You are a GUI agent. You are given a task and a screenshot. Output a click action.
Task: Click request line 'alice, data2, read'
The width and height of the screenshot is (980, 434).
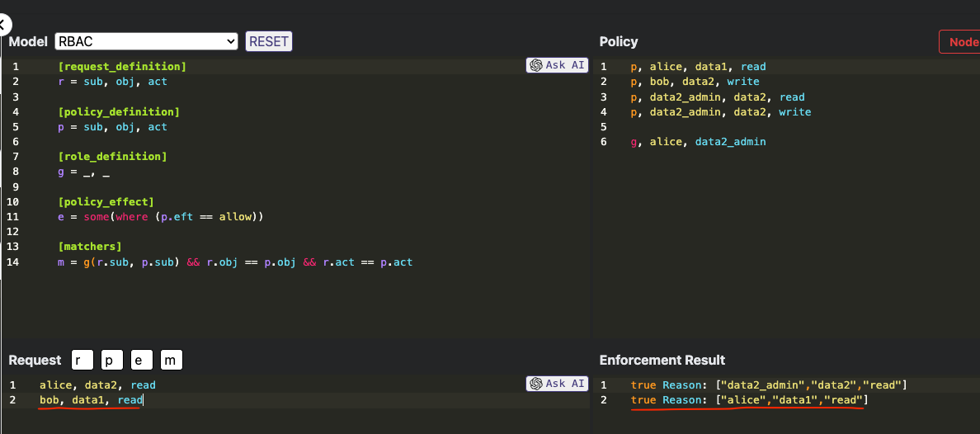pos(97,385)
